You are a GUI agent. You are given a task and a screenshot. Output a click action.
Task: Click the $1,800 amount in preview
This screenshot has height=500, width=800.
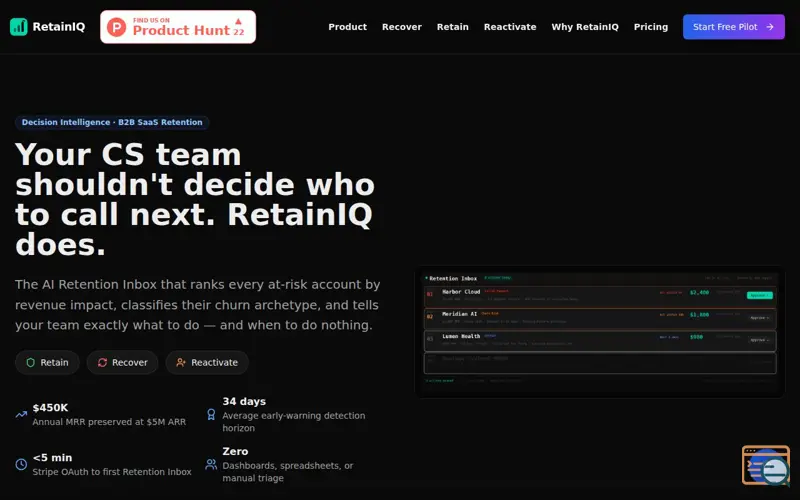[699, 315]
